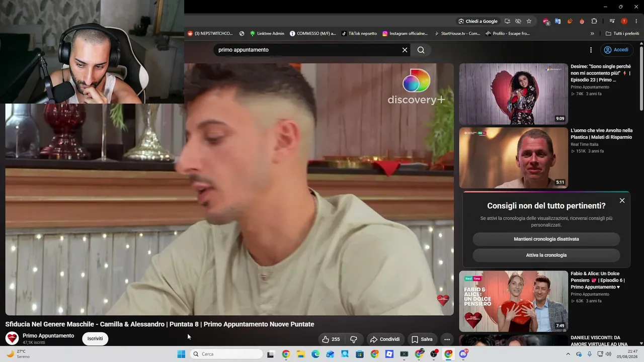The image size is (644, 362).
Task: Open the Windows Start menu
Action: point(181,354)
